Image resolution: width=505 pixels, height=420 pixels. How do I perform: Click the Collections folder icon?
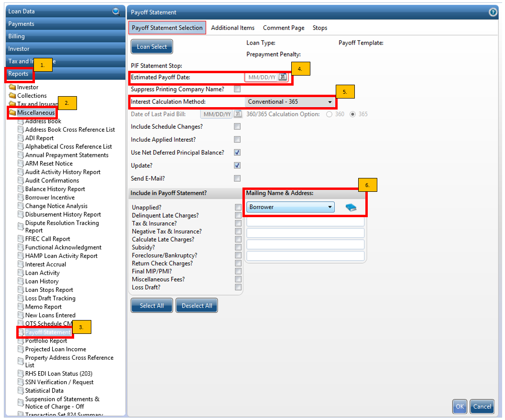(13, 96)
